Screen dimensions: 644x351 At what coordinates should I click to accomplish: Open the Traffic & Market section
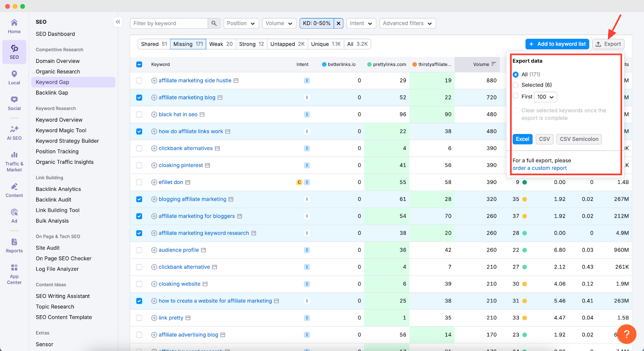coord(14,161)
